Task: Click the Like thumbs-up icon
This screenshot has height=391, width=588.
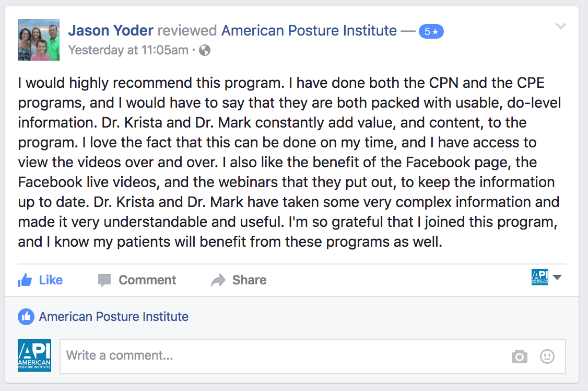Action: pos(25,281)
